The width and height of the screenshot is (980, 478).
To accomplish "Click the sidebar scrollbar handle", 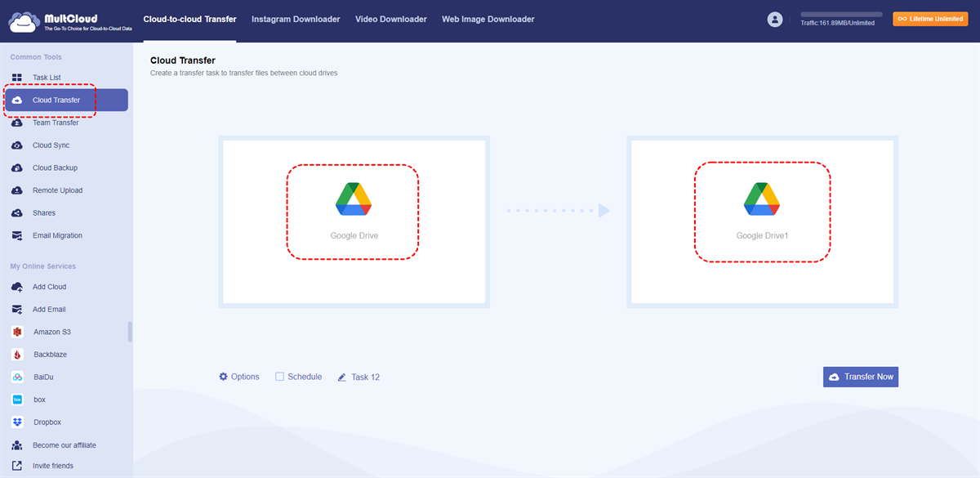I will 130,332.
